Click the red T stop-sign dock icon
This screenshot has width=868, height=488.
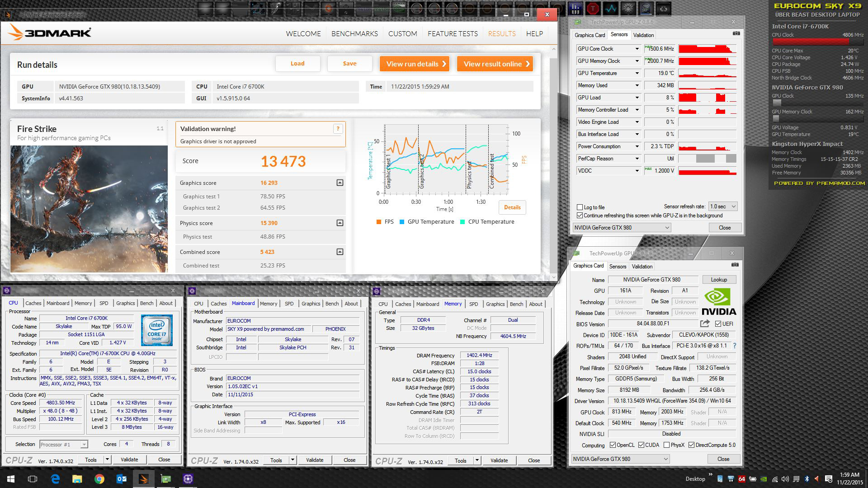pos(593,8)
